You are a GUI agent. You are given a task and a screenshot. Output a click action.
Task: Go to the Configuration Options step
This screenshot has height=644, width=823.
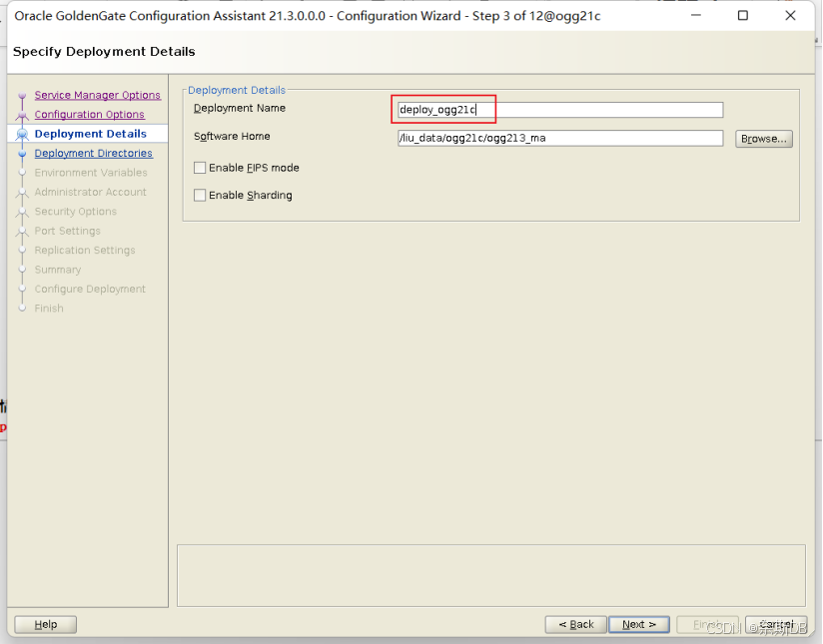tap(89, 115)
